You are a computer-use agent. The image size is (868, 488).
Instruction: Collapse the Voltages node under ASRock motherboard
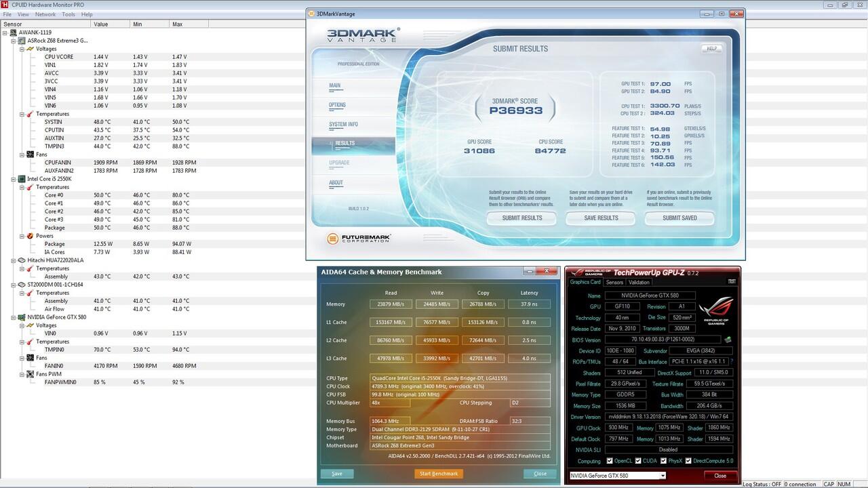(22, 49)
